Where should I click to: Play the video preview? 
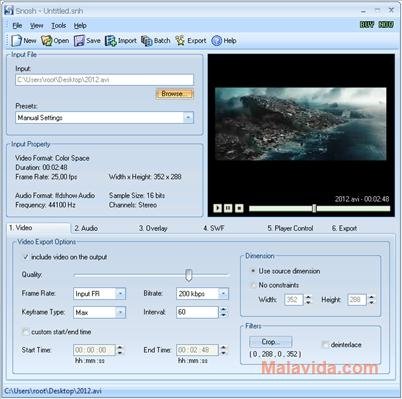(217, 208)
